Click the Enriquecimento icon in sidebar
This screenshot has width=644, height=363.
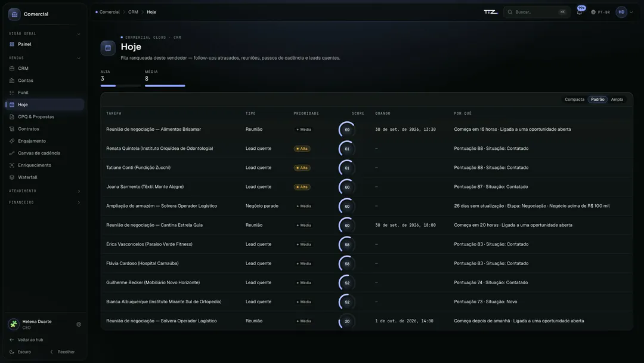pos(12,165)
